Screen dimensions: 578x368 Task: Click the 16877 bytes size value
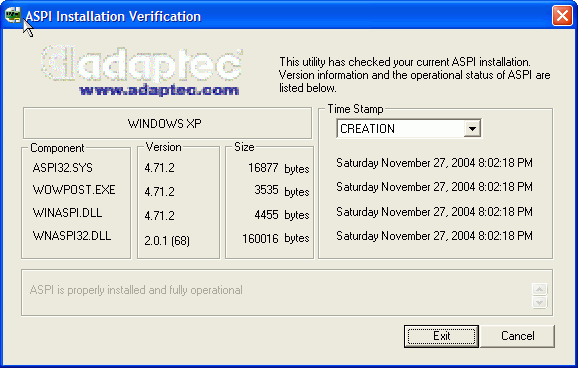(279, 168)
